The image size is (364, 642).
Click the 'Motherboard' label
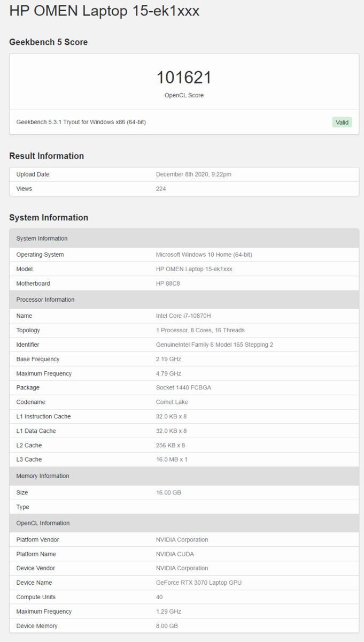click(33, 284)
